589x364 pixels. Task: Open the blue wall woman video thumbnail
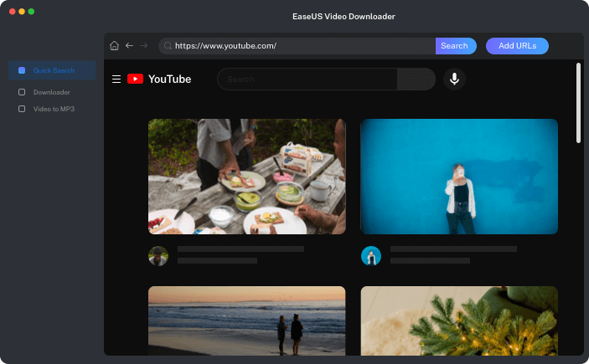(459, 177)
